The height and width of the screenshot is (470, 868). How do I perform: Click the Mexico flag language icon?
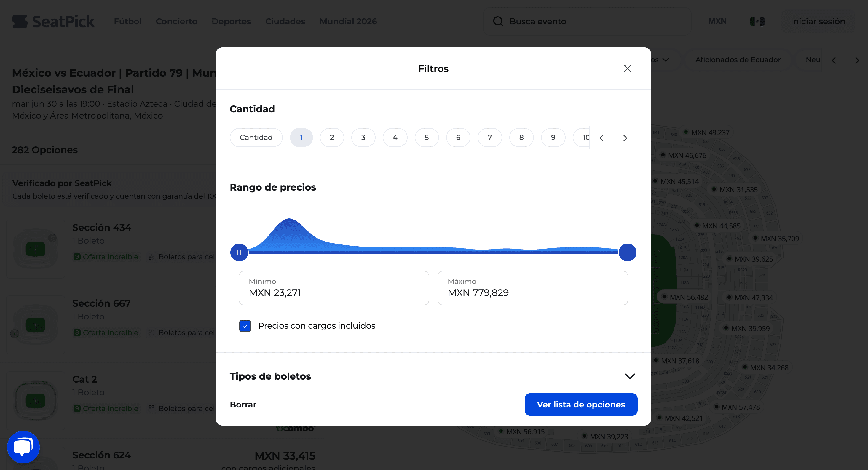[757, 21]
